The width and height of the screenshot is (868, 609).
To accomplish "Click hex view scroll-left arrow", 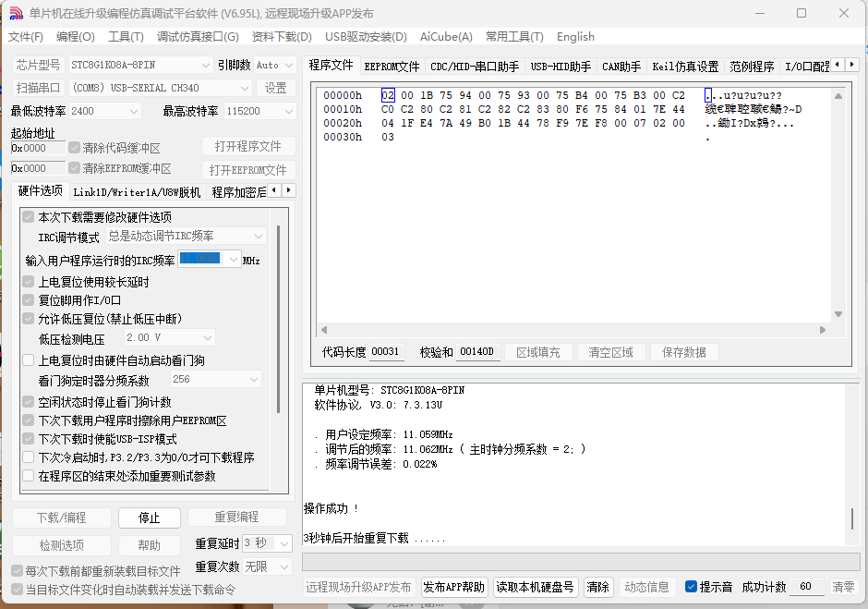I will click(x=324, y=330).
